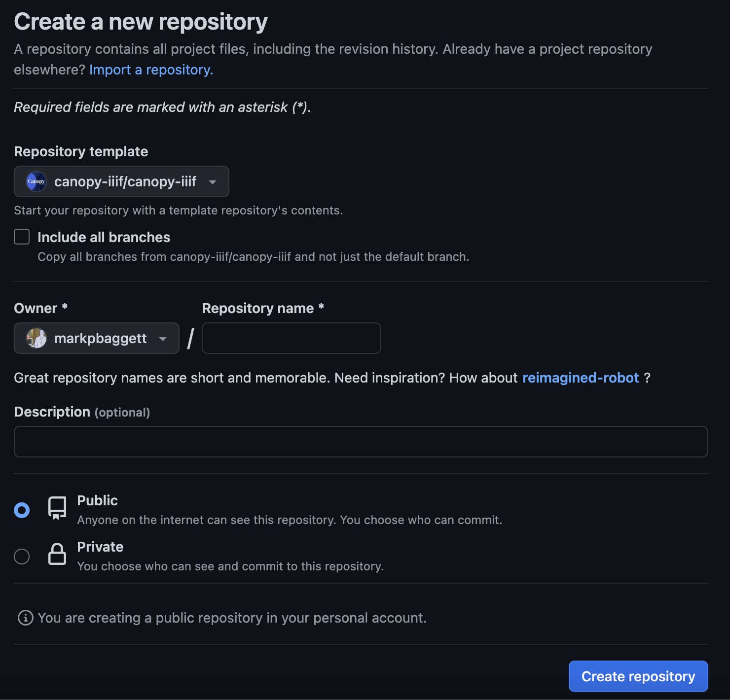Open the canopy-iiif/canopy-iiif template dropdown
The height and width of the screenshot is (700, 730).
click(121, 181)
